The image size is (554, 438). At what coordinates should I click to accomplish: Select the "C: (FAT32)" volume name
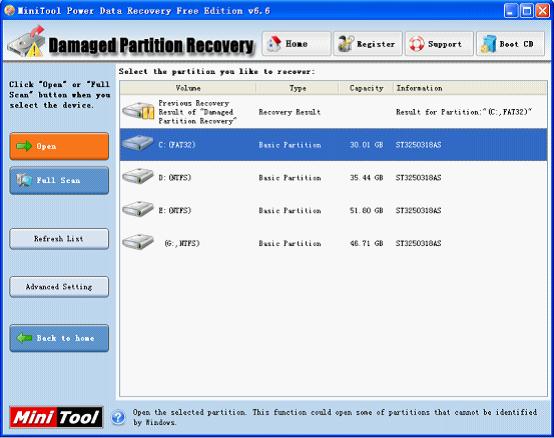(x=177, y=145)
